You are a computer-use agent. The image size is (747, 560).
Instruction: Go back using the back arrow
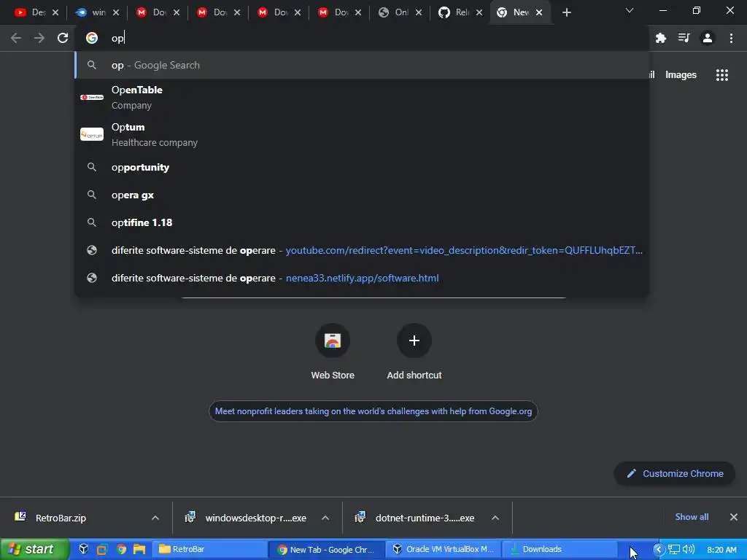[x=16, y=38]
